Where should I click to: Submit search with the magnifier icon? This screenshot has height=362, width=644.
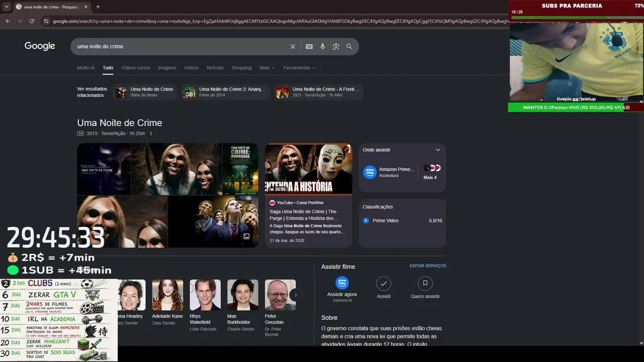[349, 47]
